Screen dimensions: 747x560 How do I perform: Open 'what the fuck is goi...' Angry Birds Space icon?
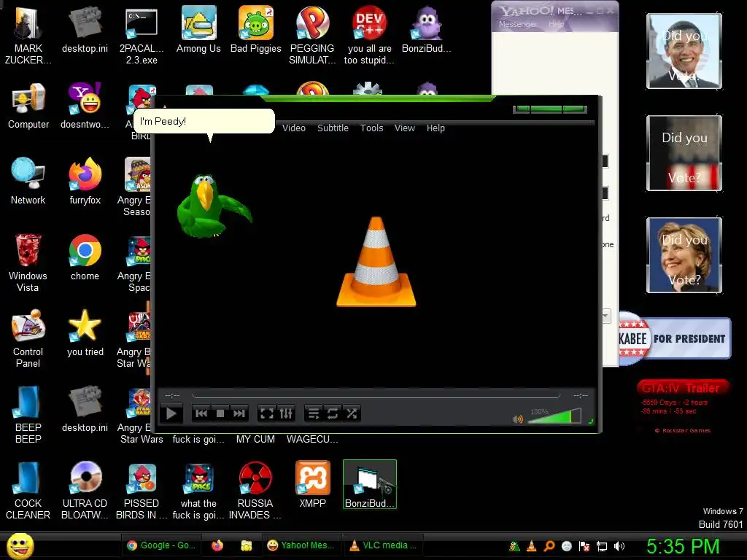pyautogui.click(x=198, y=491)
